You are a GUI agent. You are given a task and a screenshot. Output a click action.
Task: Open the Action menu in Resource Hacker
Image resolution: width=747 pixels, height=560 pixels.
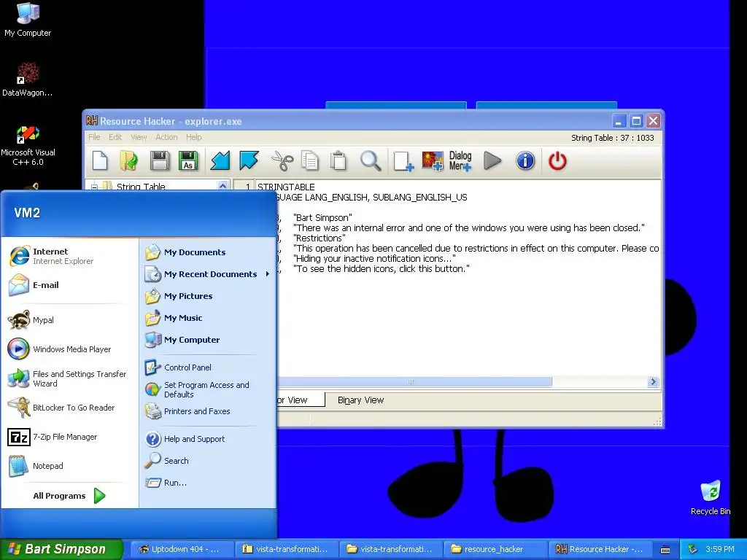point(166,137)
